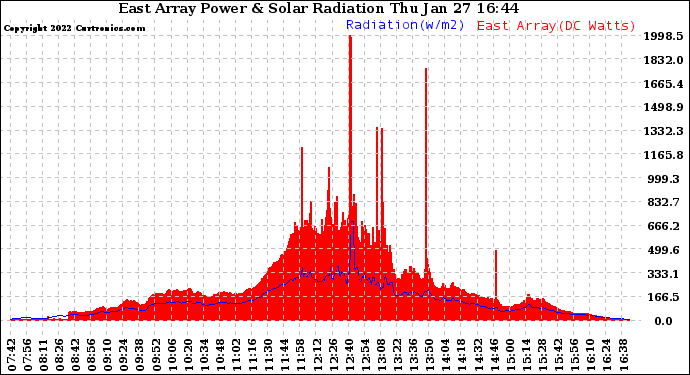Click the 15:56 label on the time axis
Image resolution: width=690 pixels, height=375 pixels.
tap(574, 355)
